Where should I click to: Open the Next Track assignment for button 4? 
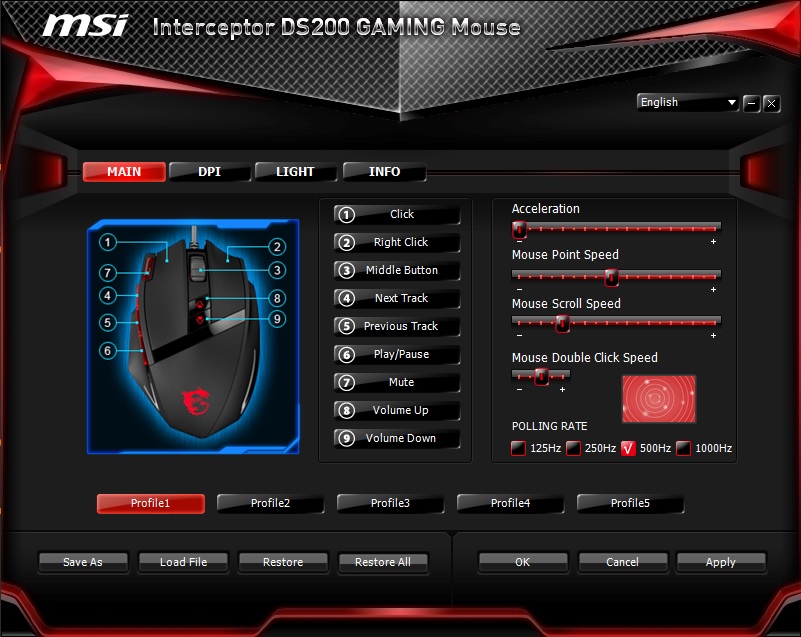397,298
